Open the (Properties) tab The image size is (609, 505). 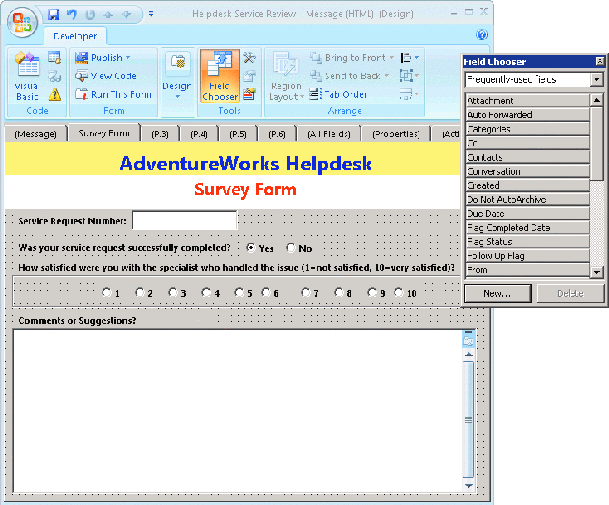[396, 134]
